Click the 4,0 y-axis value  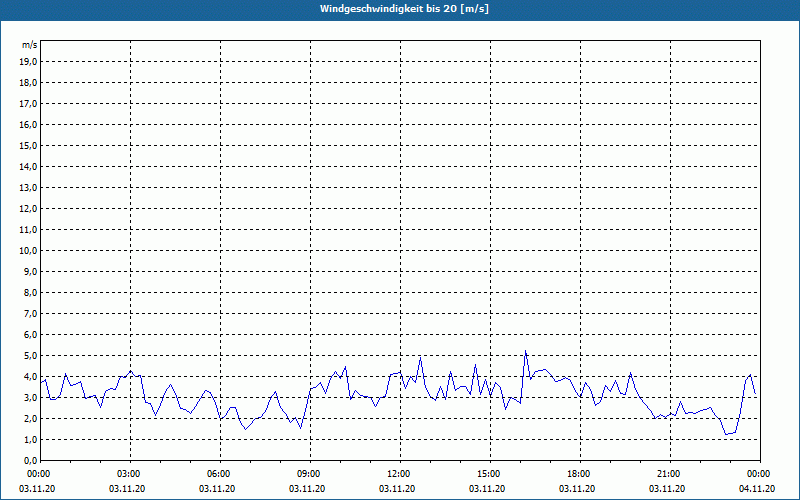(x=31, y=377)
